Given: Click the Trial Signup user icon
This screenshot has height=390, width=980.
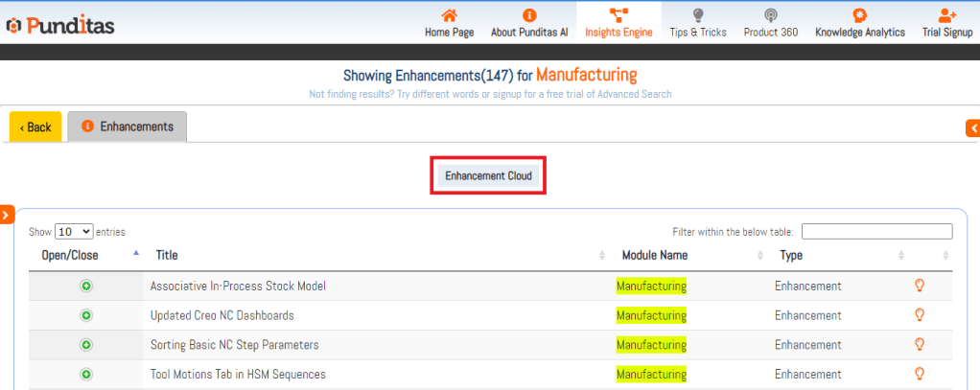Looking at the screenshot, I should (x=947, y=15).
